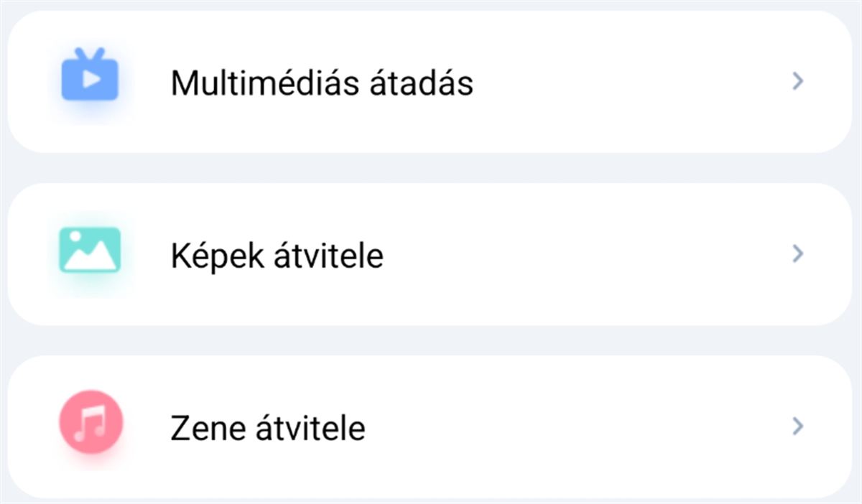Viewport: 862px width, 504px height.
Task: Click the small dot in the teal picture icon
Action: click(75, 239)
